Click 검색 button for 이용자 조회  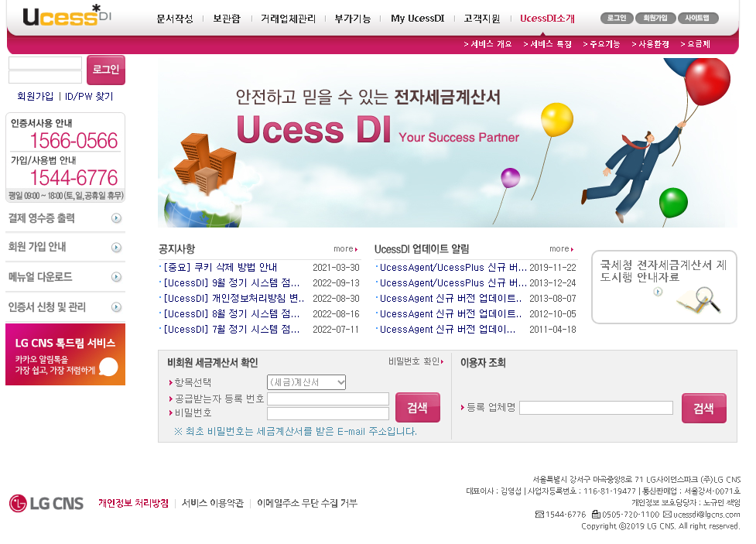[x=704, y=409]
